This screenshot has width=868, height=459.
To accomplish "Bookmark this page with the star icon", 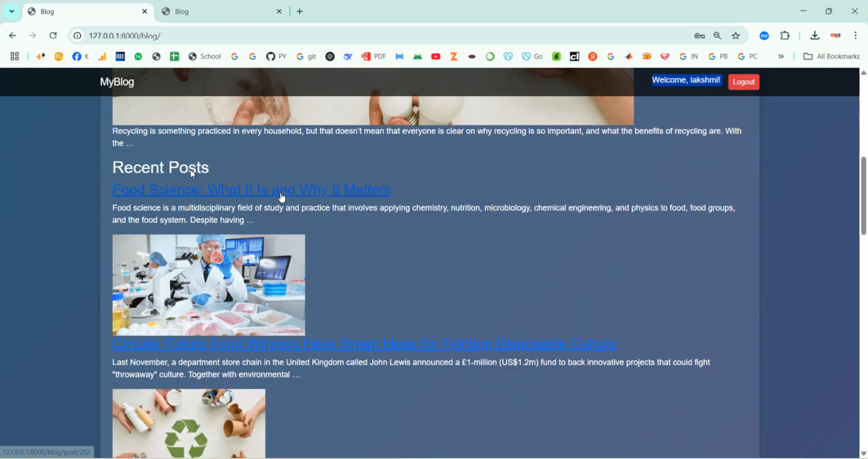I will (x=735, y=36).
